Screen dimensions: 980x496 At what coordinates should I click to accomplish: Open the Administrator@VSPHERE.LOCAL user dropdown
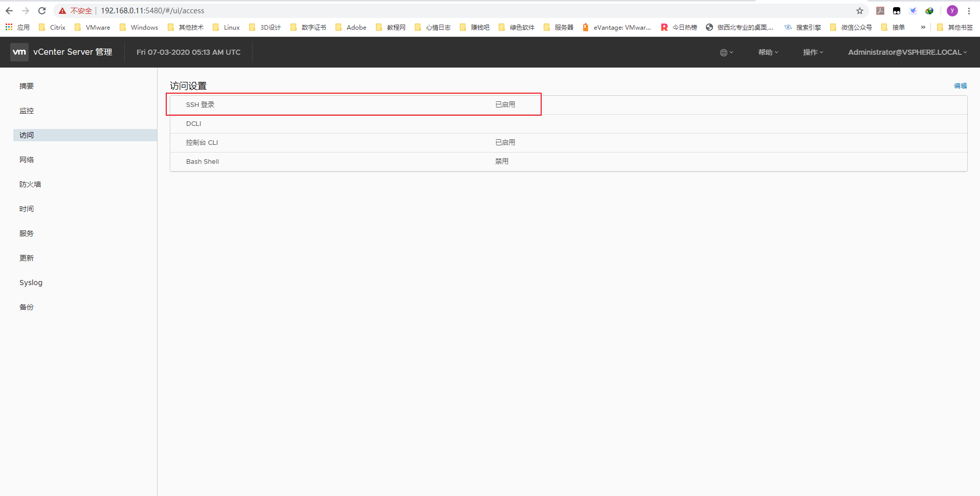(907, 52)
